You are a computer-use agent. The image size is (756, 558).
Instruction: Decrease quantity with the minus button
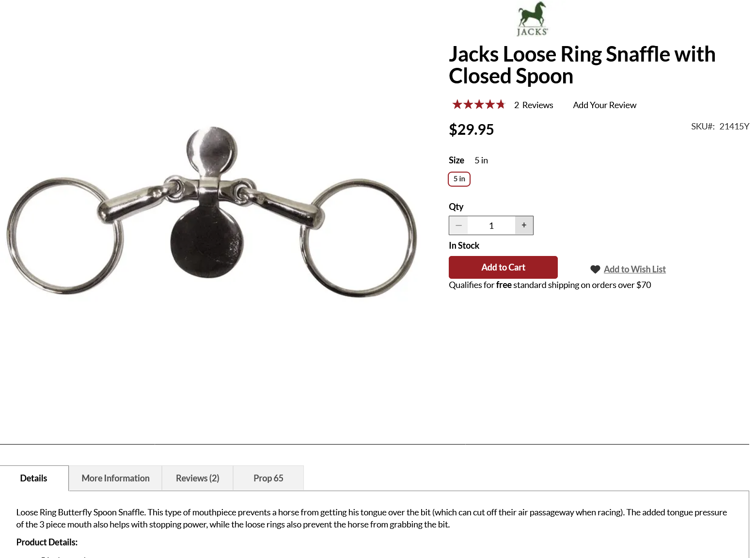[458, 225]
